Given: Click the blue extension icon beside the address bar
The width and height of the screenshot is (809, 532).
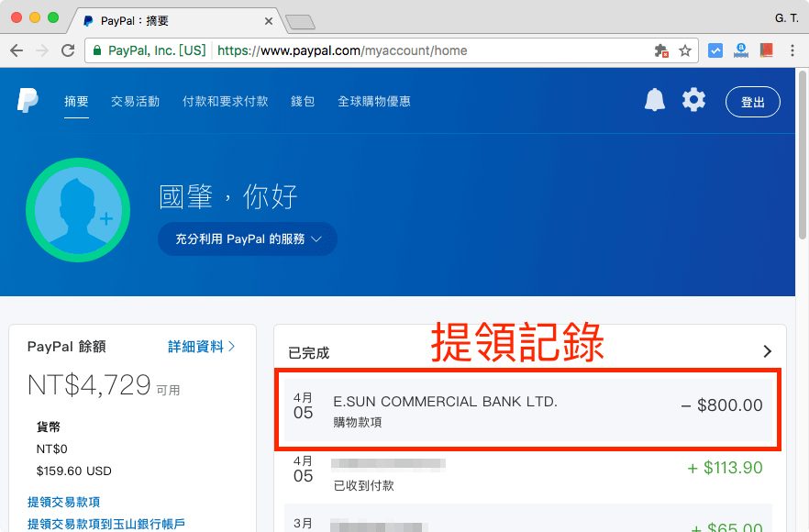Looking at the screenshot, I should [715, 50].
